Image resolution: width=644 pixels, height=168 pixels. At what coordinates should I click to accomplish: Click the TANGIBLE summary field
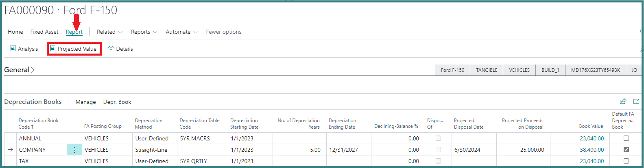(x=487, y=70)
